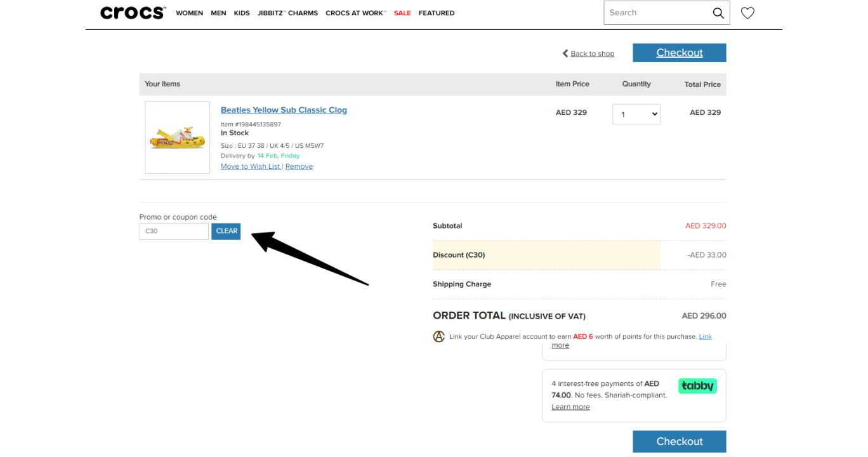Image resolution: width=868 pixels, height=457 pixels.
Task: Click Link to connect Club Apparel account
Action: click(705, 336)
